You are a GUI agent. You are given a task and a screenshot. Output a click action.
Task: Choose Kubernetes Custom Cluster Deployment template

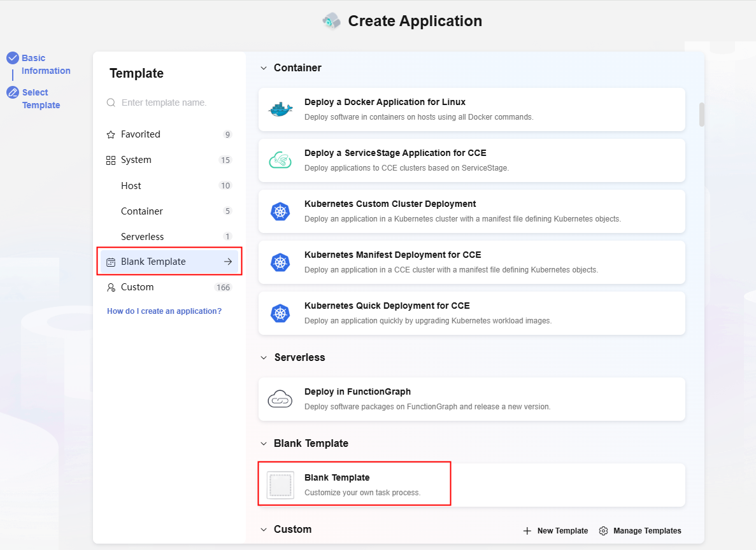[471, 211]
